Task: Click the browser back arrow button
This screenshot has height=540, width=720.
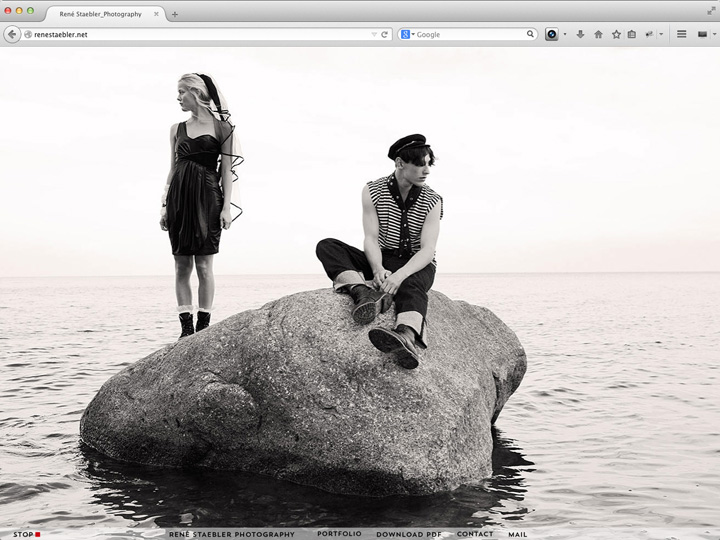Action: (12, 34)
